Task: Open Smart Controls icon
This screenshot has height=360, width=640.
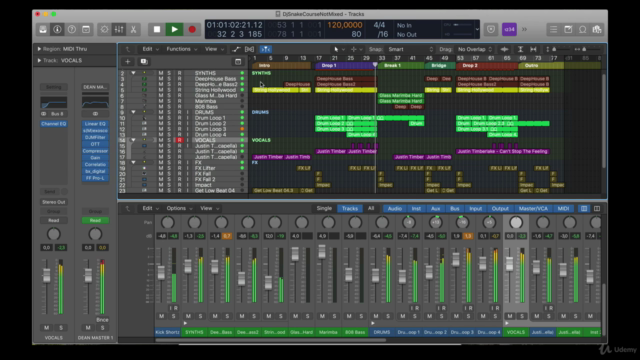Action: (x=104, y=29)
